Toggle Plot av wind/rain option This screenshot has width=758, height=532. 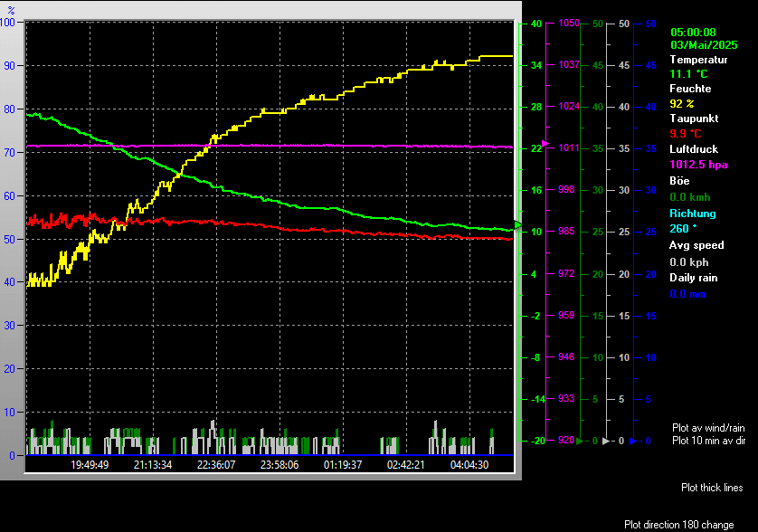click(708, 428)
